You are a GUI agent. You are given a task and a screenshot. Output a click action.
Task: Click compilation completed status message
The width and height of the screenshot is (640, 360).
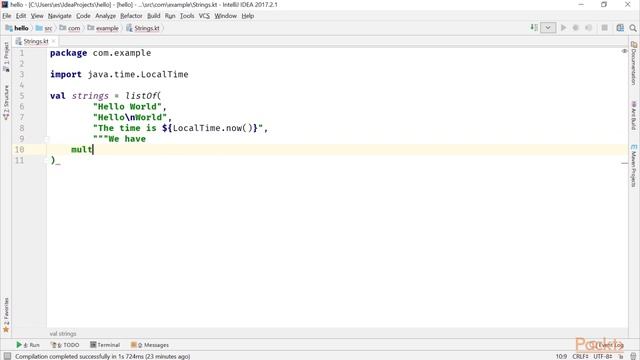[102, 356]
